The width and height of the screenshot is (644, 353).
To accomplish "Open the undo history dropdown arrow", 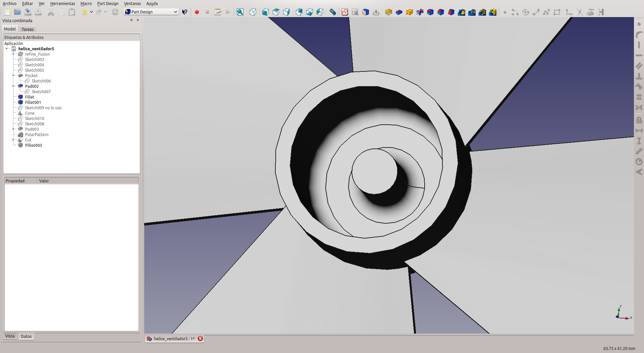I will 91,12.
